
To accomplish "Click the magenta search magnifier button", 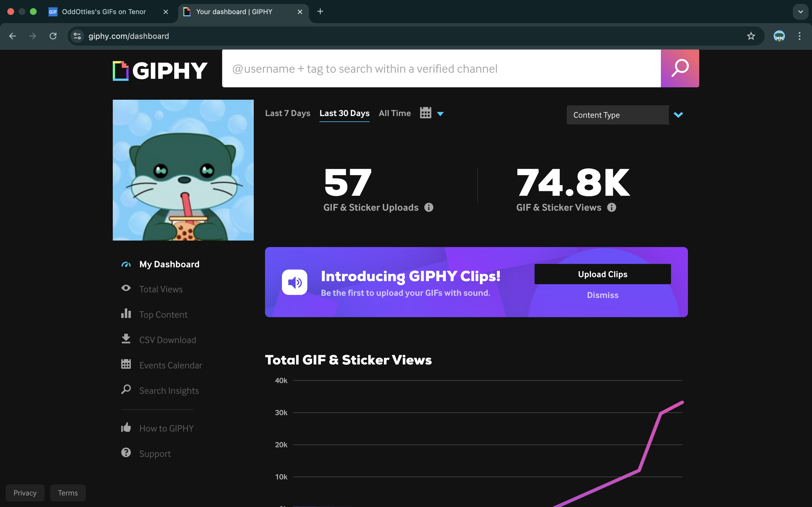I will tap(680, 68).
